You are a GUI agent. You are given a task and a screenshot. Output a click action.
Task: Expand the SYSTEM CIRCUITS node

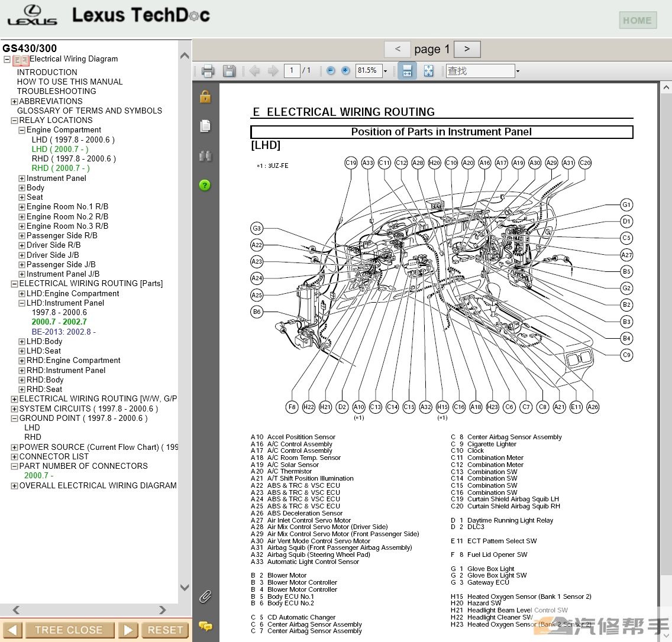(14, 409)
